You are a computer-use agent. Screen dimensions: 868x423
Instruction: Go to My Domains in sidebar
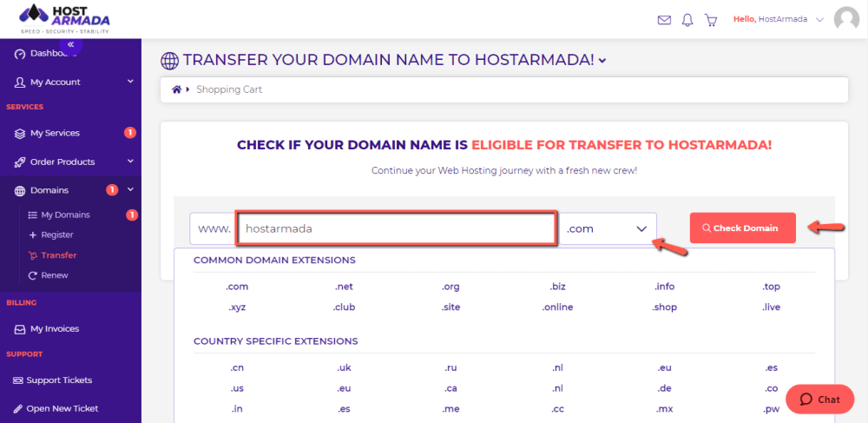tap(65, 215)
